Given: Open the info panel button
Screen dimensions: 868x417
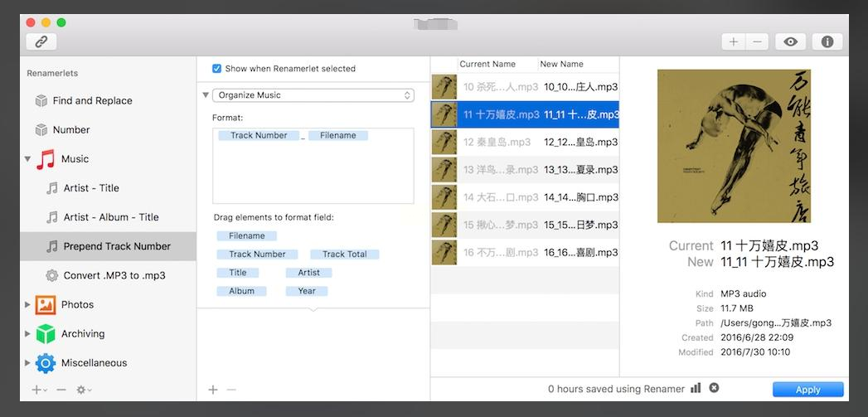Looking at the screenshot, I should click(x=827, y=41).
